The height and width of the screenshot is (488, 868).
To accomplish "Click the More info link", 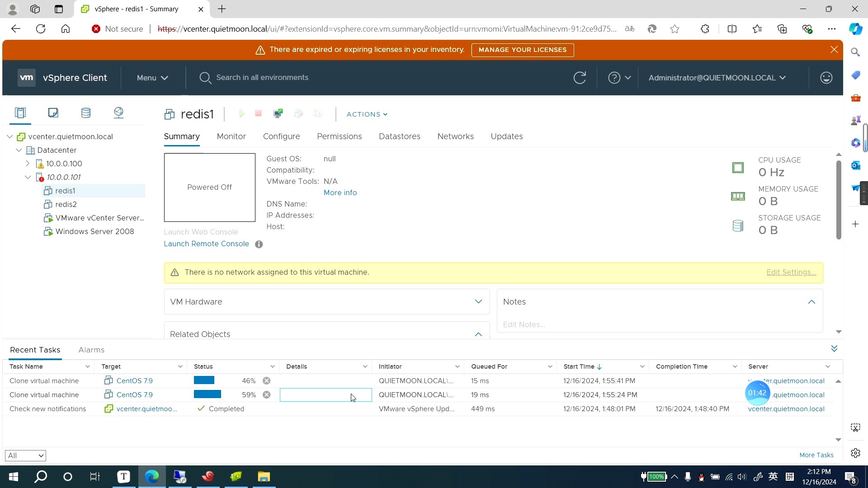I will (340, 193).
